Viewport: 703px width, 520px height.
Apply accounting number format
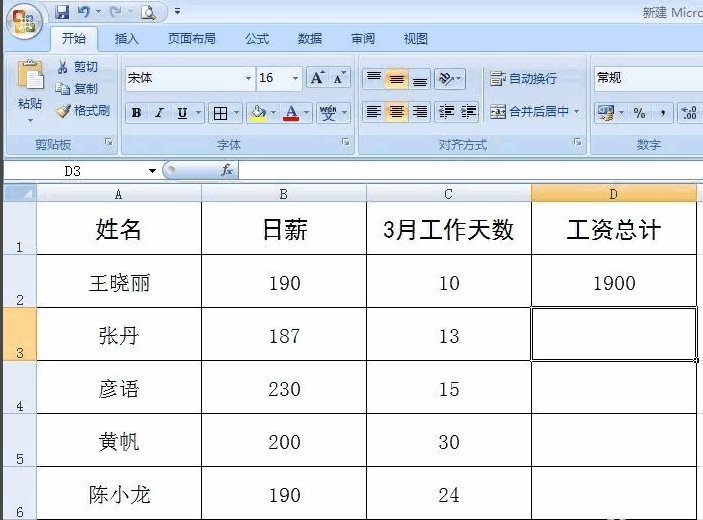[606, 113]
